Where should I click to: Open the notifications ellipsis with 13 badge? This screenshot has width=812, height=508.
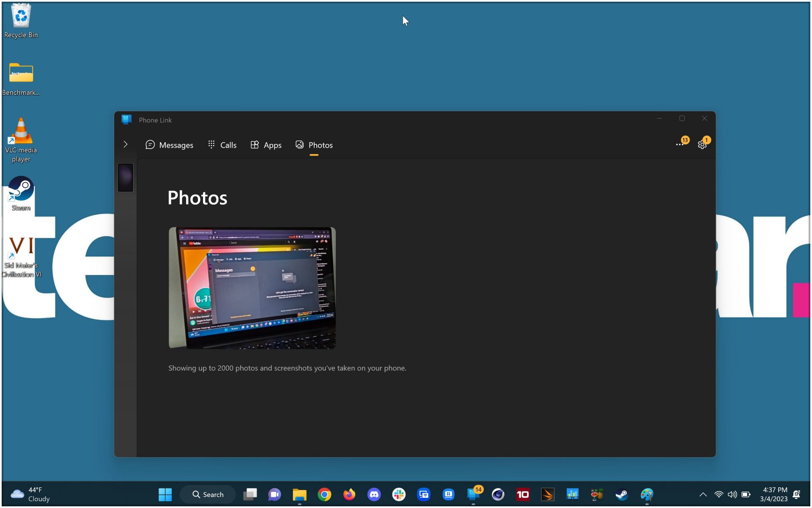680,145
